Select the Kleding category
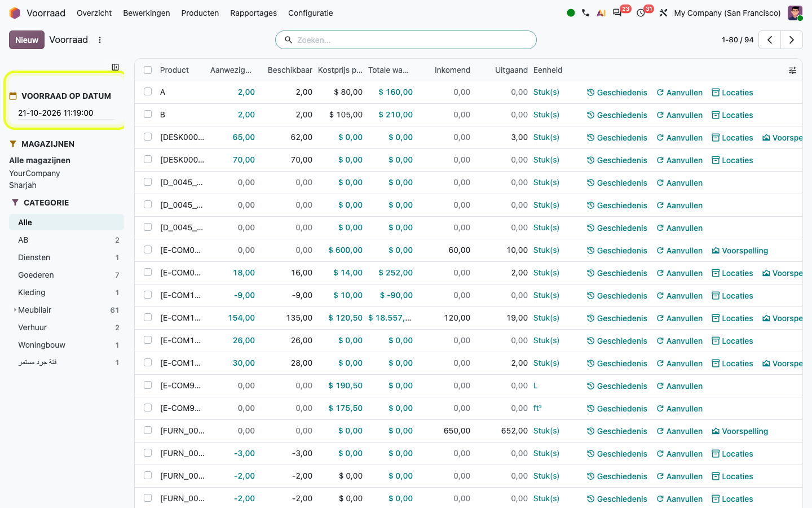This screenshot has width=812, height=508. click(67, 292)
